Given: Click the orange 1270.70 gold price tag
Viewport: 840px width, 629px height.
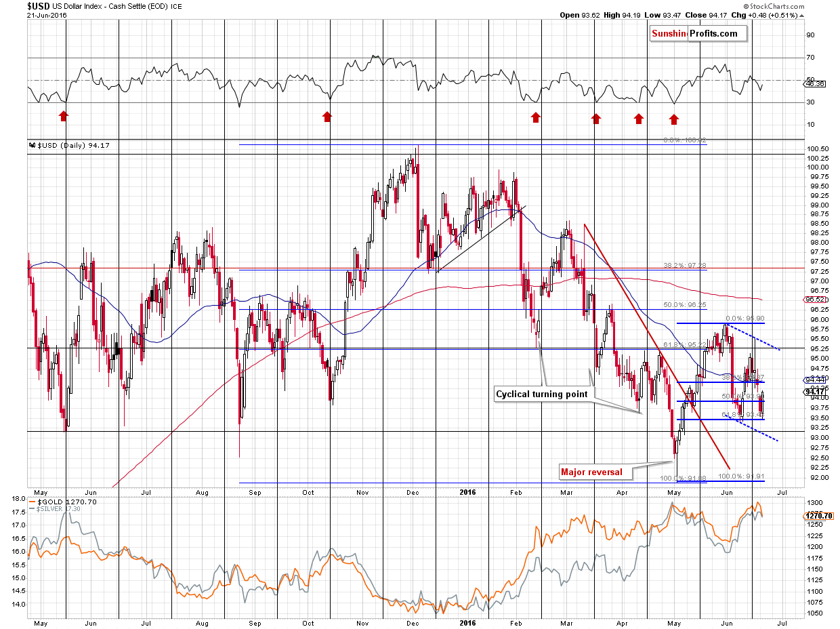Looking at the screenshot, I should click(x=820, y=516).
